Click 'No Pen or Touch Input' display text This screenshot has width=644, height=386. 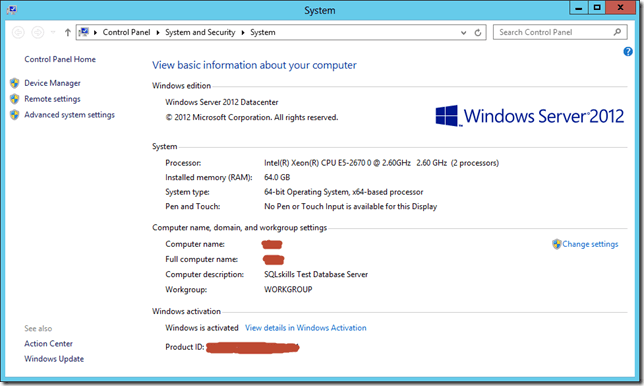tap(350, 206)
